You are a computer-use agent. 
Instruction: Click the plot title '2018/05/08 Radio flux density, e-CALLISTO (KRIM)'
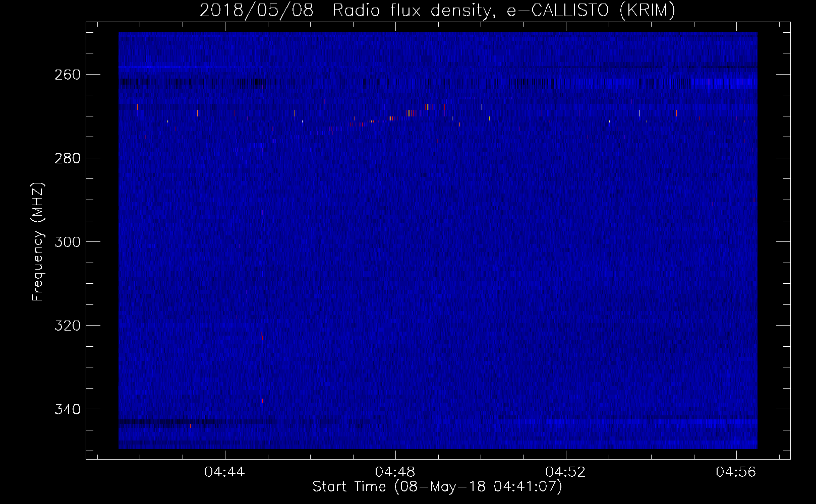tap(437, 11)
